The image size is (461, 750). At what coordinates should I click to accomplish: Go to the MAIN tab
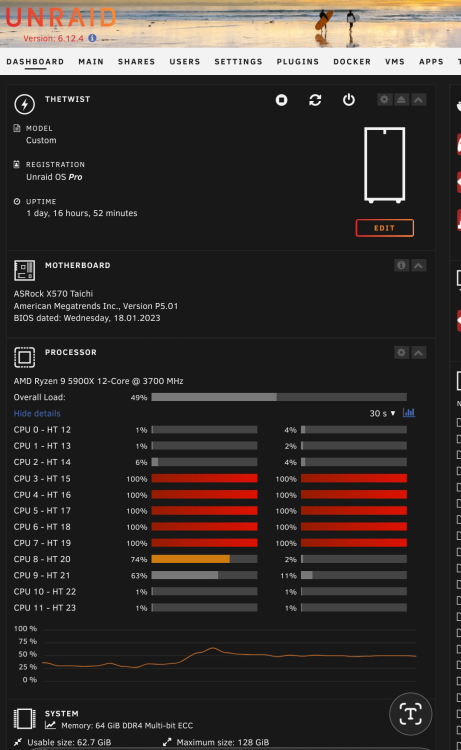91,62
